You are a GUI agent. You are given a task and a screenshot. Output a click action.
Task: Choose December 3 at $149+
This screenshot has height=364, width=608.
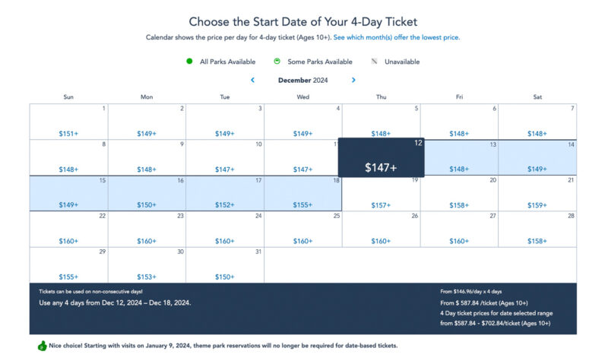coord(225,122)
